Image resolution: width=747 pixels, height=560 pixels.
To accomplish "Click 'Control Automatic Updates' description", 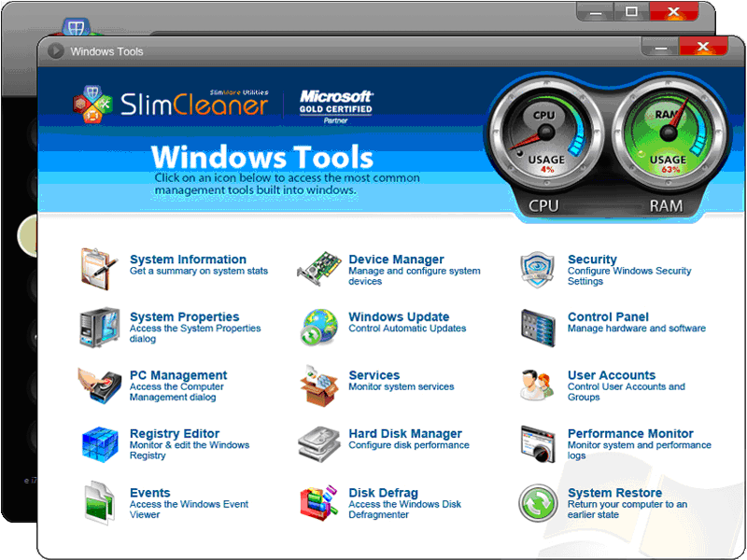I will (407, 329).
